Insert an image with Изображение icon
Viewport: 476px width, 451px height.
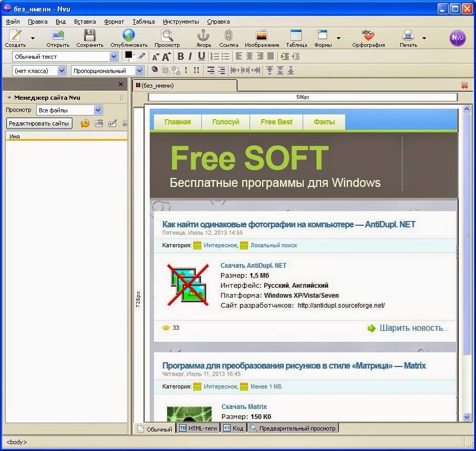point(262,36)
